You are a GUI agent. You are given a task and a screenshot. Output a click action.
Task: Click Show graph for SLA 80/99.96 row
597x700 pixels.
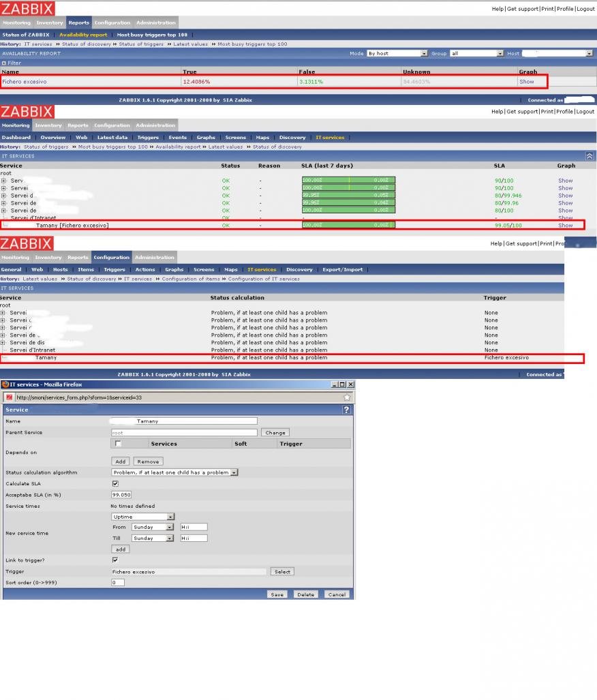[565, 203]
